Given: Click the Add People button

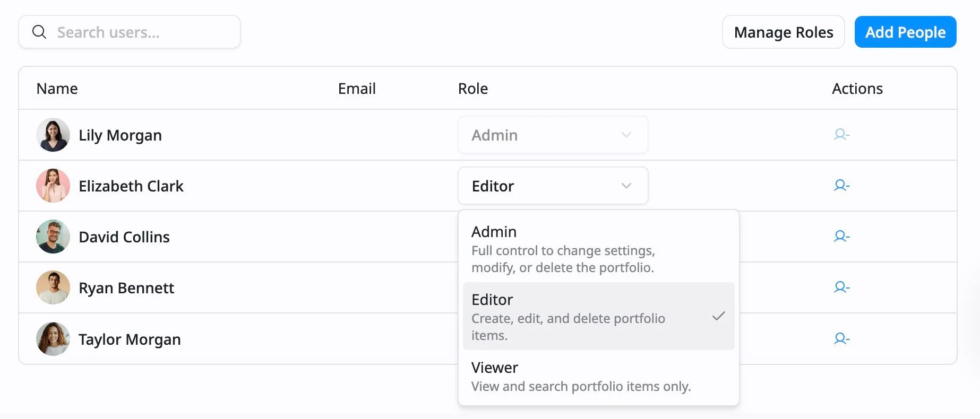Looking at the screenshot, I should coord(905,32).
